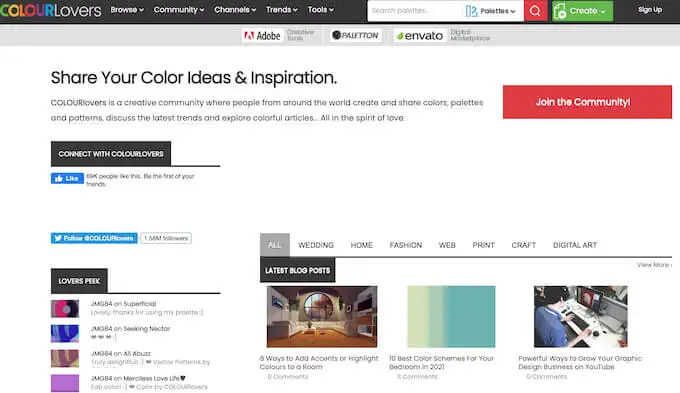
Task: Click the purple Merciless Love Life swatch
Action: click(65, 383)
